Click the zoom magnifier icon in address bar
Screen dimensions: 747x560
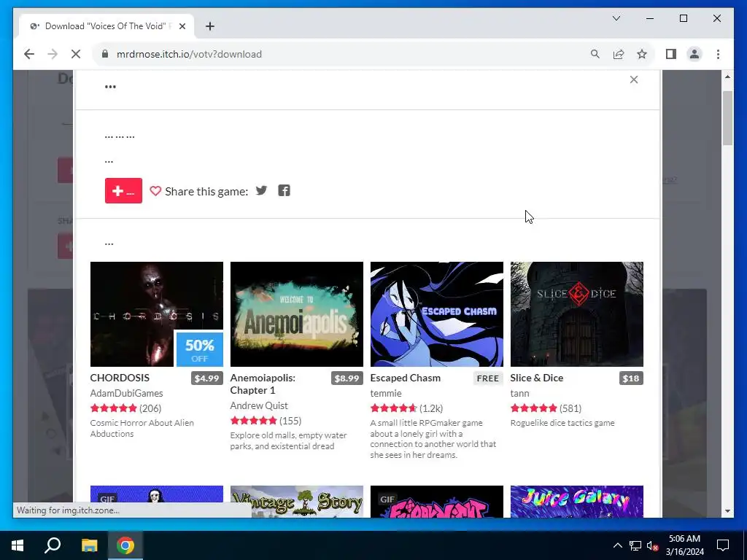click(595, 54)
